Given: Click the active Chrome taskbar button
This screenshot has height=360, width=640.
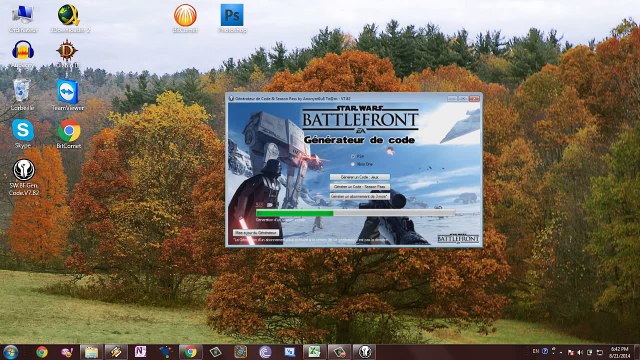Looking at the screenshot, I should coord(191,352).
